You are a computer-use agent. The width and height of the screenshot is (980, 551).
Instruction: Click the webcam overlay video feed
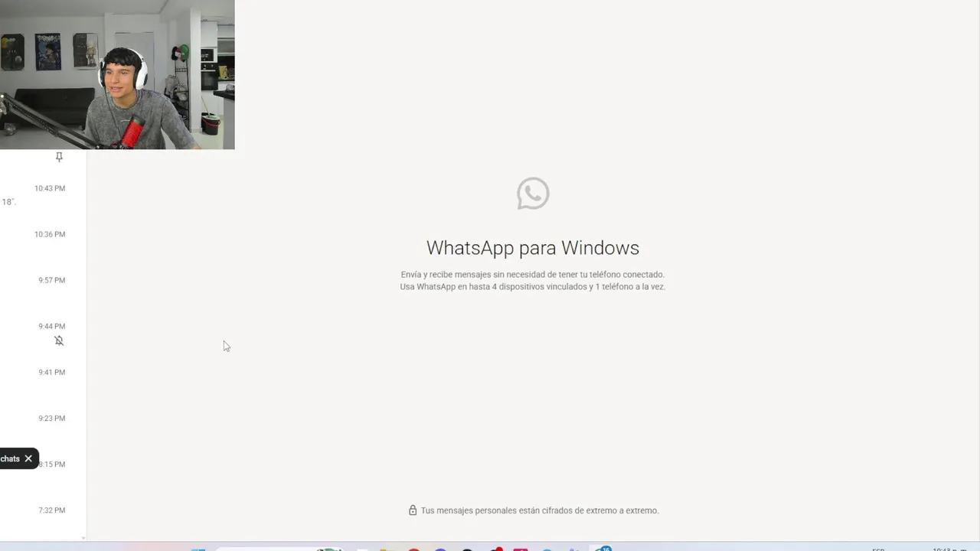(x=117, y=74)
